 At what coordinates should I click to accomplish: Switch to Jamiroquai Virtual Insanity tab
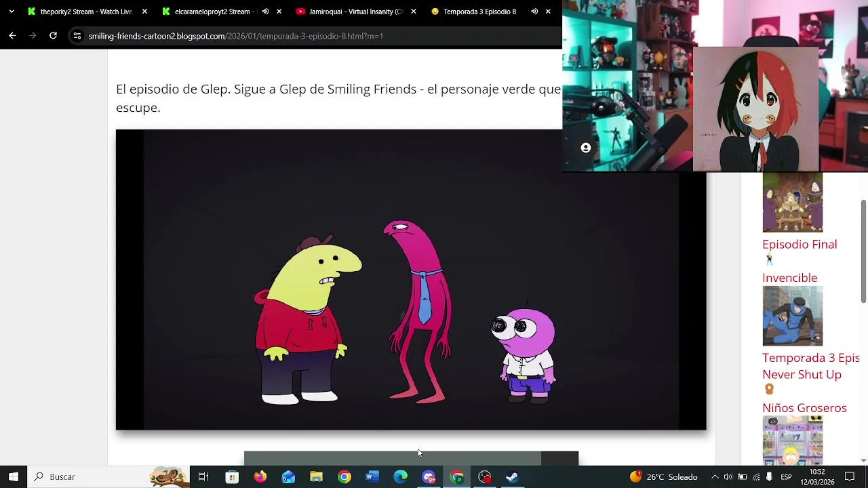[349, 12]
